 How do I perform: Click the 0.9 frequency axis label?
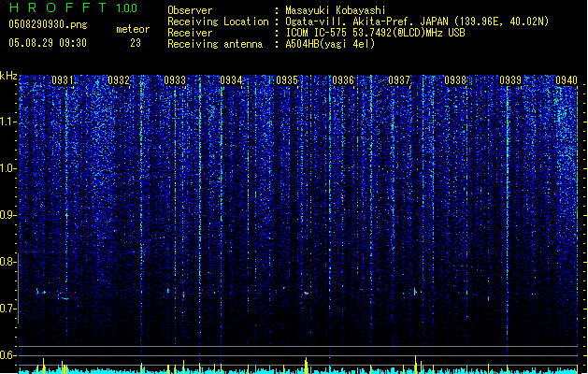point(8,215)
